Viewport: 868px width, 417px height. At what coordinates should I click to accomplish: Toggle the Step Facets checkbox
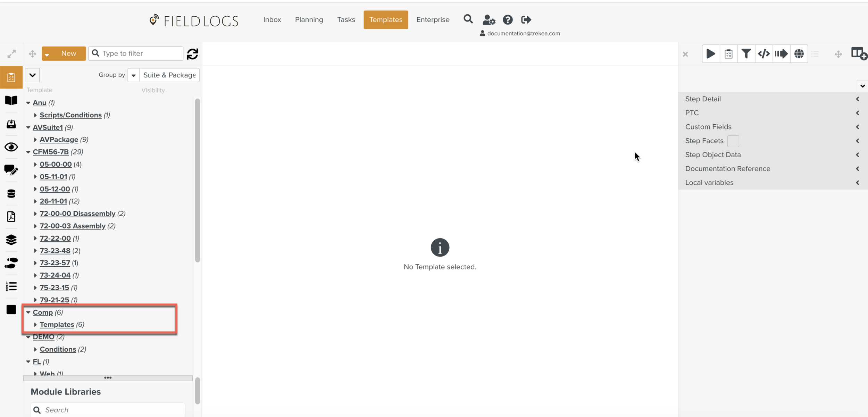pos(733,141)
